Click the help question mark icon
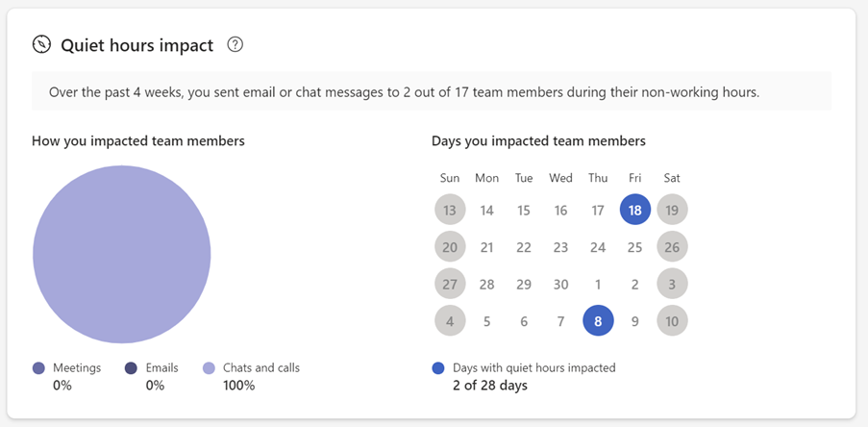This screenshot has height=427, width=868. click(235, 44)
